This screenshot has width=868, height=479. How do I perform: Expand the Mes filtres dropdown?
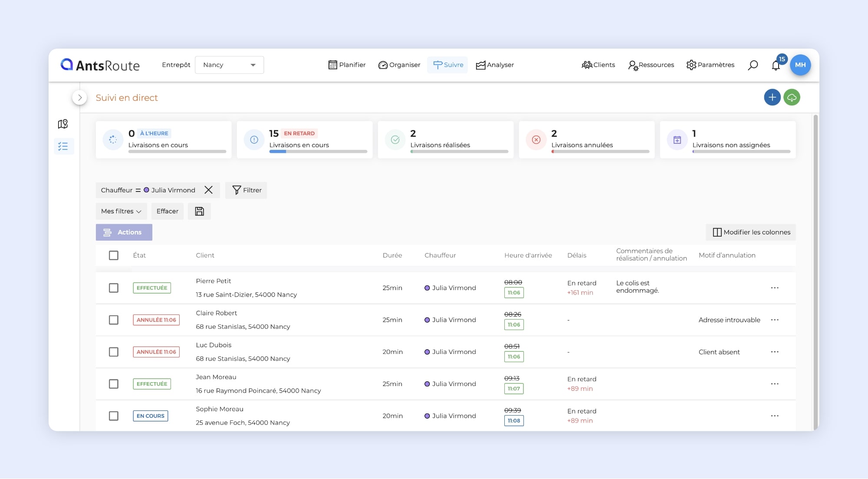(121, 211)
